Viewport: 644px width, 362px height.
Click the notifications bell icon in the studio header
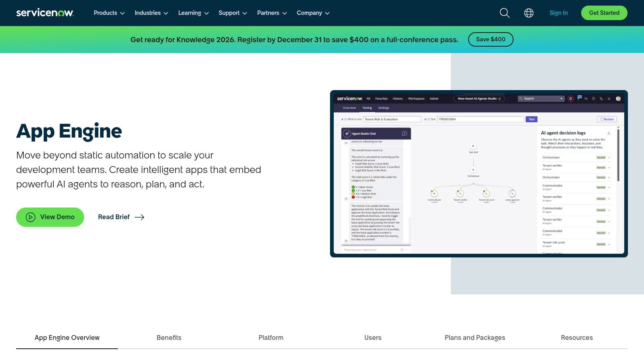[609, 99]
